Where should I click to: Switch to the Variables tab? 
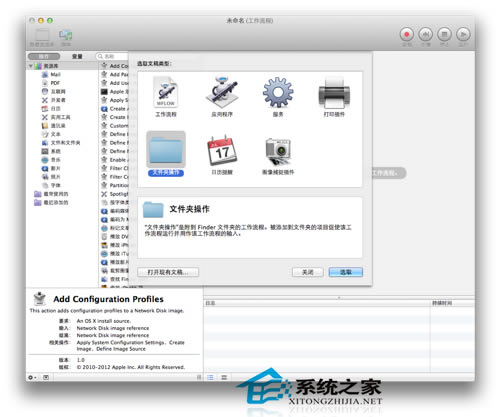pyautogui.click(x=77, y=56)
